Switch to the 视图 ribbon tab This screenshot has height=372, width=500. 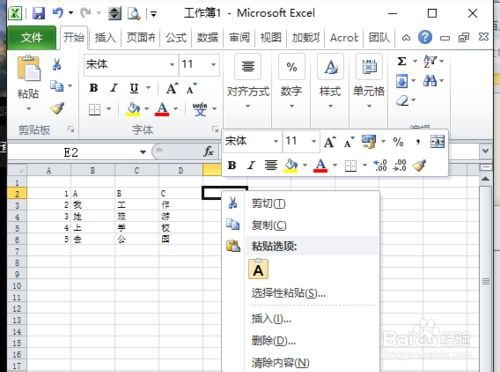point(271,38)
